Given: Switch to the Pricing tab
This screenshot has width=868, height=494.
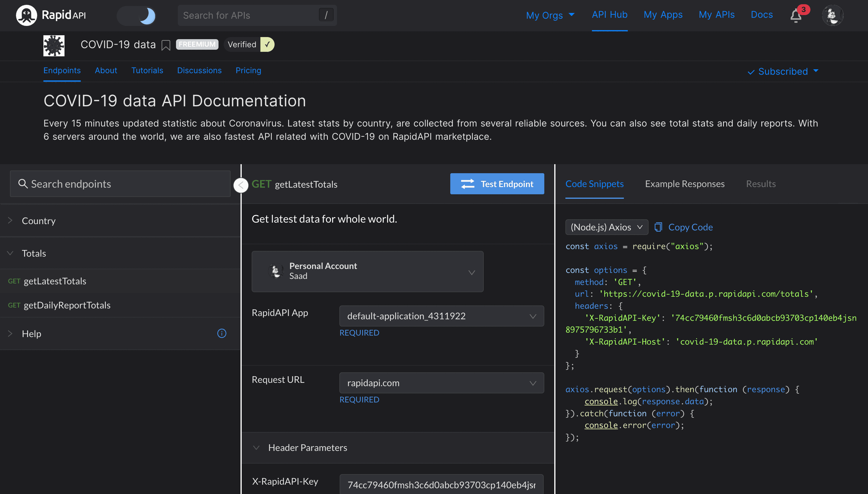Looking at the screenshot, I should pos(248,70).
